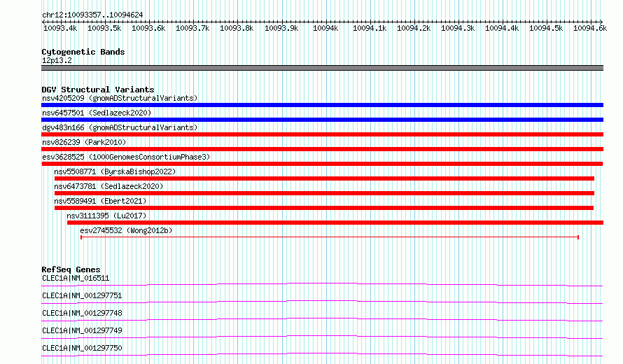Click the 10093.5k ruler tick label

104,28
